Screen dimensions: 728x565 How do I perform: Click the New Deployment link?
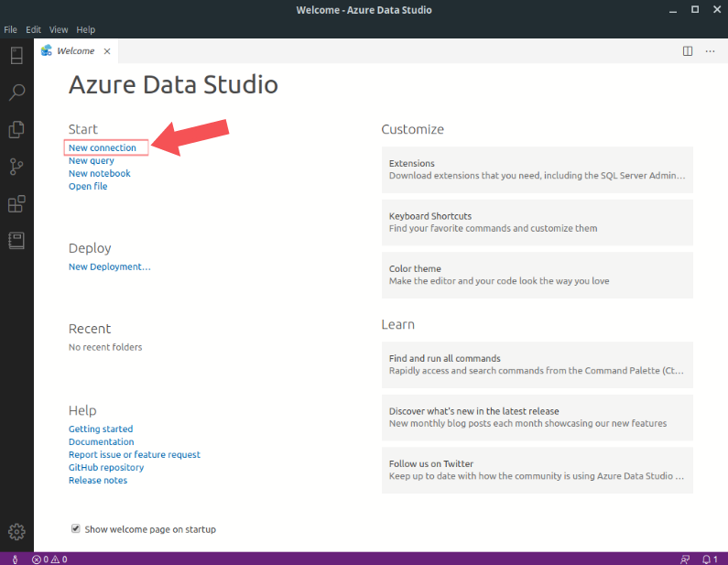tap(110, 266)
